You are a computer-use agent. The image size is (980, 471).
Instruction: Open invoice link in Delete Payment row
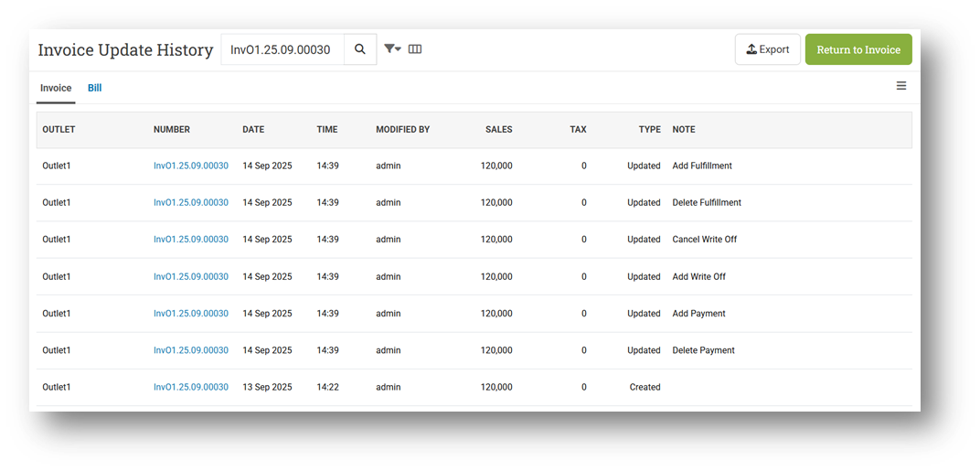[x=191, y=350]
